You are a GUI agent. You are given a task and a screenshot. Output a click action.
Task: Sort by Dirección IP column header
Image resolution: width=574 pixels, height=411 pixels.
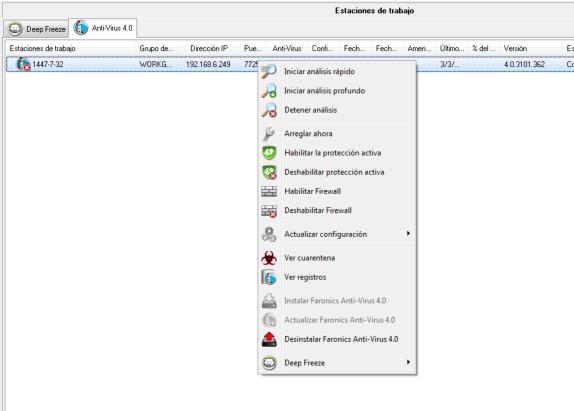tap(209, 48)
